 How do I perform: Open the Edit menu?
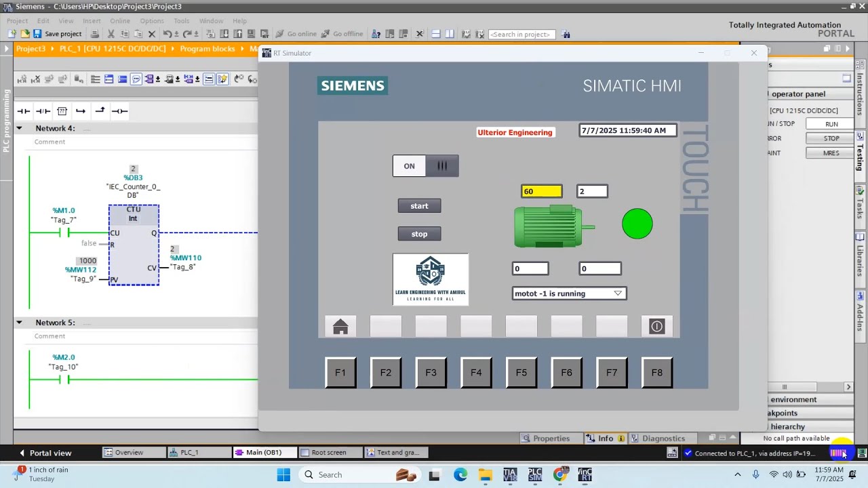point(43,21)
